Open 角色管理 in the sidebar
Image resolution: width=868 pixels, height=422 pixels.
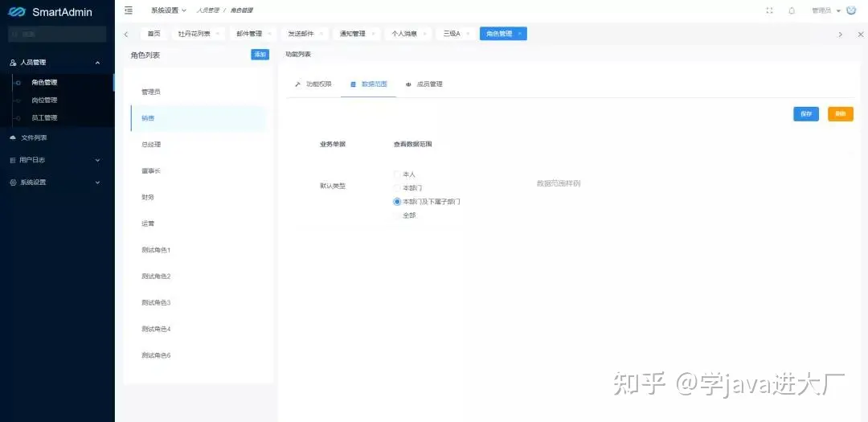click(x=44, y=83)
